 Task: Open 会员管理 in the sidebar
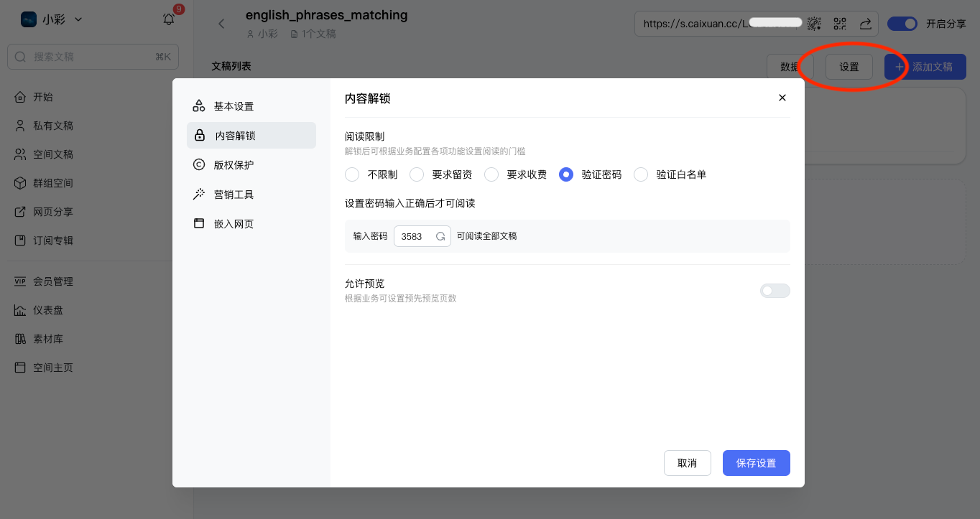[x=53, y=281]
